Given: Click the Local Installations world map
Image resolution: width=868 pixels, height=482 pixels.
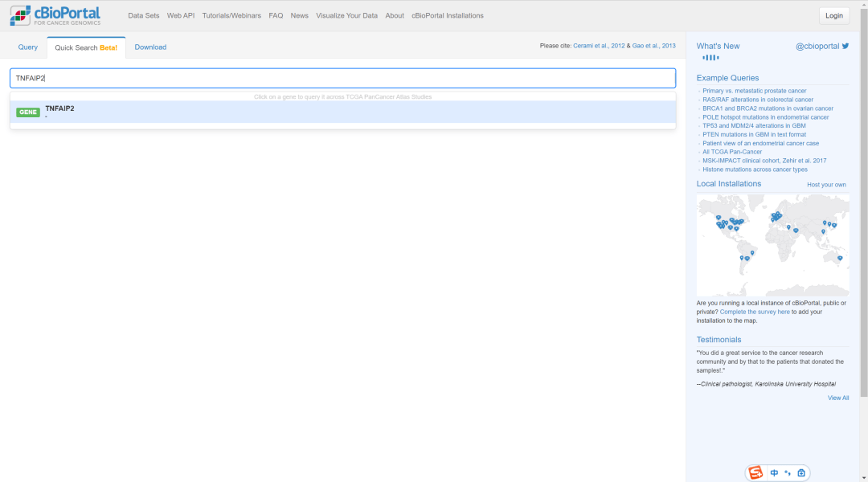Looking at the screenshot, I should (x=772, y=245).
